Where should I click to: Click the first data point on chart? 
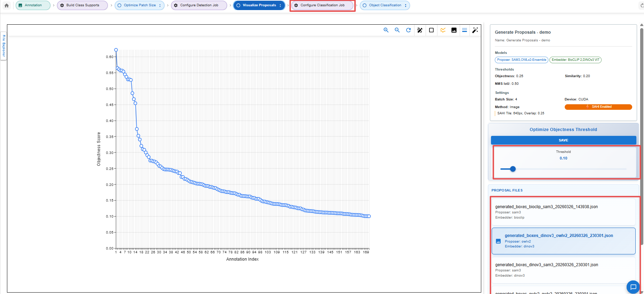[116, 50]
